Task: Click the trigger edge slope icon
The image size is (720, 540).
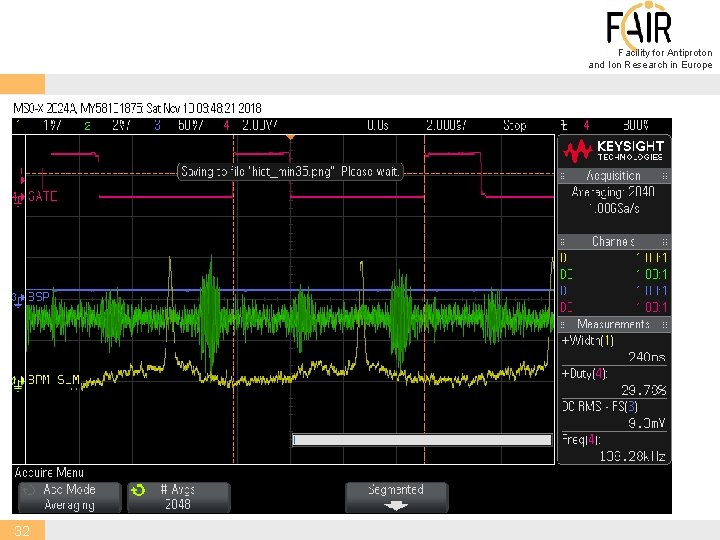Action: pyautogui.click(x=564, y=125)
